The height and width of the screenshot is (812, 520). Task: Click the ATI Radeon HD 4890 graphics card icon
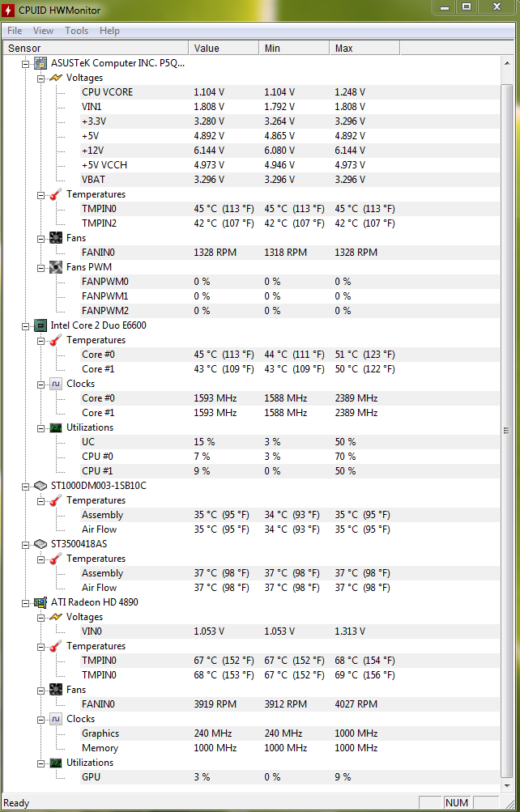pos(40,602)
